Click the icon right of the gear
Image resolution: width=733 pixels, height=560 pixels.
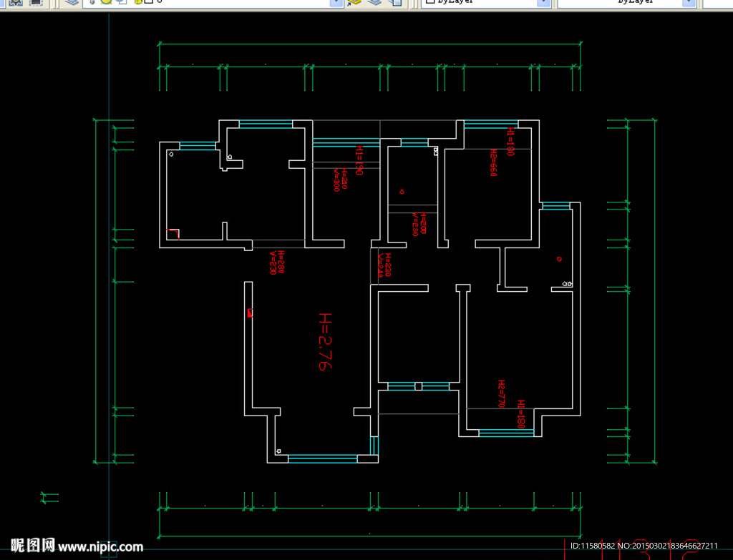pos(35,2)
